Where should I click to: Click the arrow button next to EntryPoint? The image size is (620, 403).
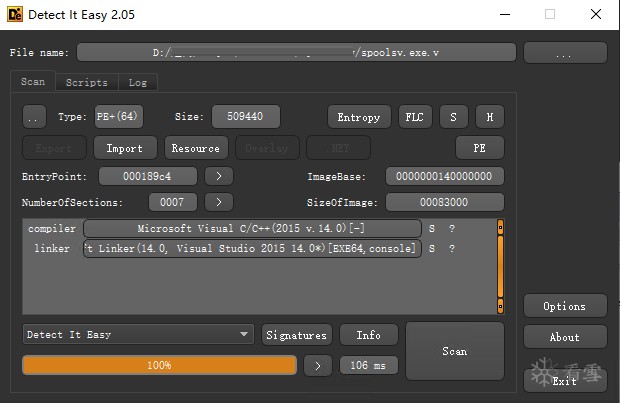(219, 176)
